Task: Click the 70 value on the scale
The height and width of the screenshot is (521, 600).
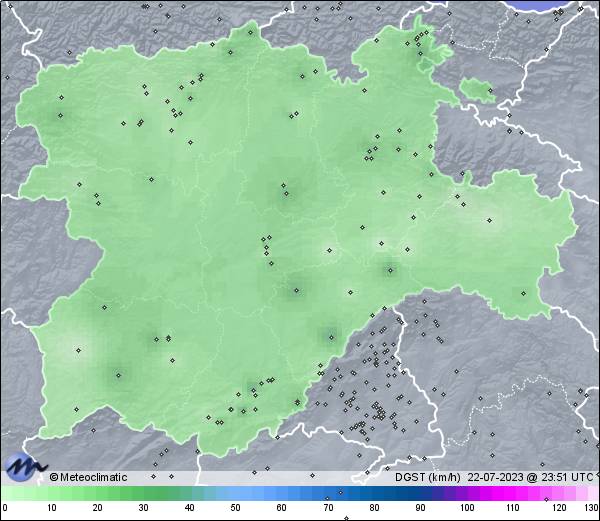Action: pos(328,508)
